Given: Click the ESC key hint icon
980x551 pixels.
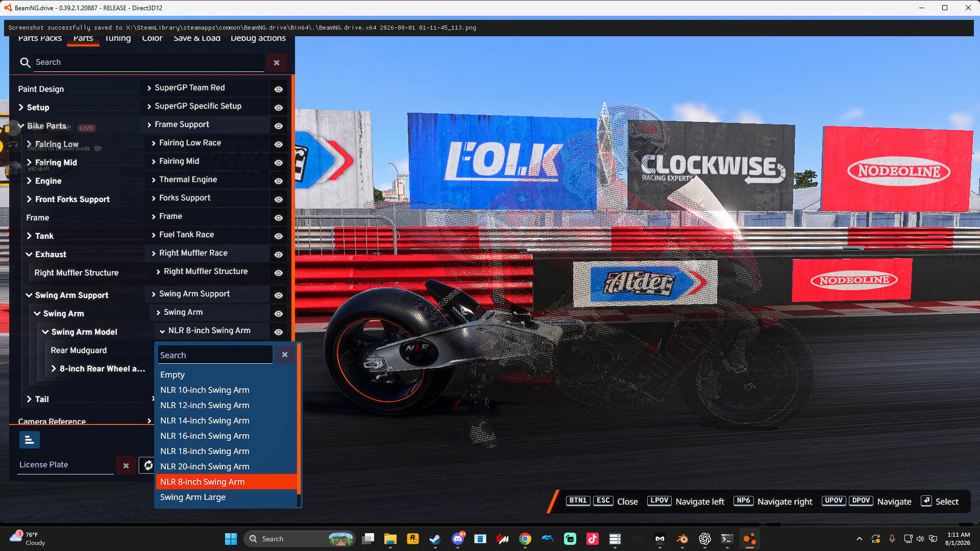Looking at the screenshot, I should tap(603, 501).
